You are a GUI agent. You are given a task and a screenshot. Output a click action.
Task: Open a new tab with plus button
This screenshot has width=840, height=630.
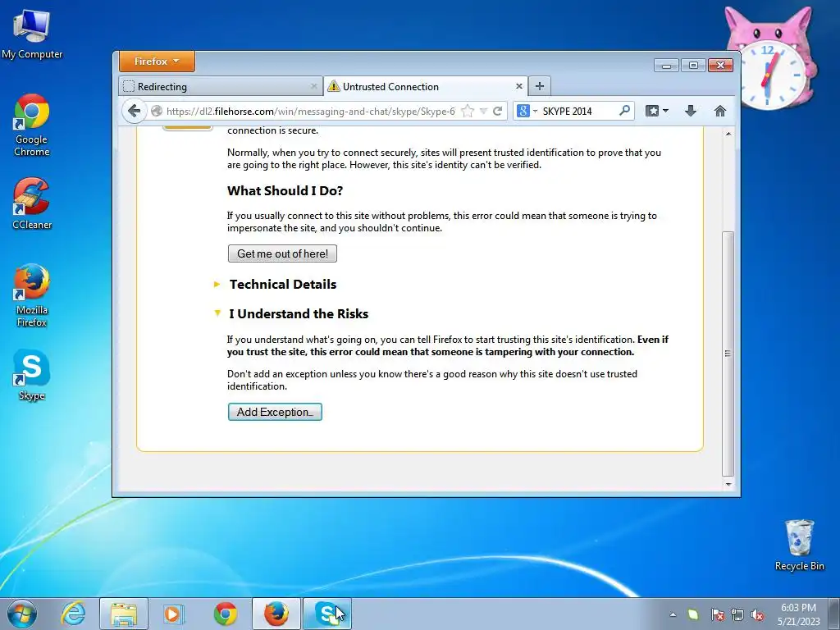pyautogui.click(x=540, y=86)
